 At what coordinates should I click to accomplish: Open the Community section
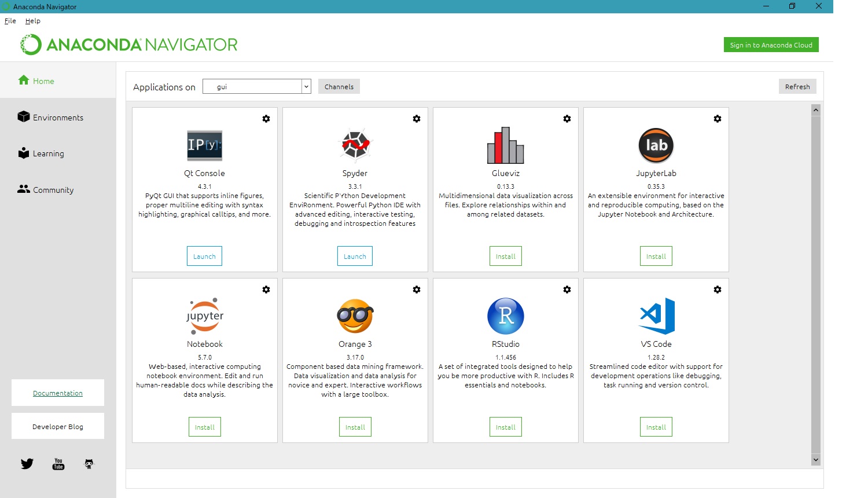53,189
